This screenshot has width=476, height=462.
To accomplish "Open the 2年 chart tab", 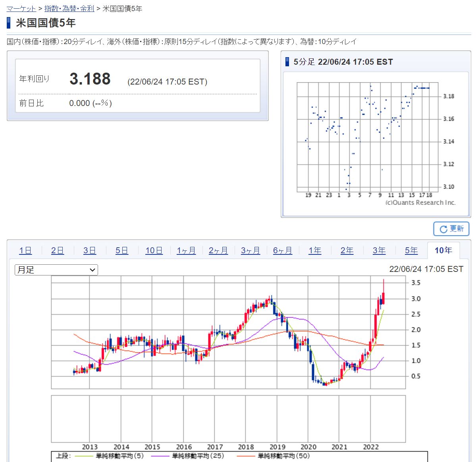I will pyautogui.click(x=347, y=250).
